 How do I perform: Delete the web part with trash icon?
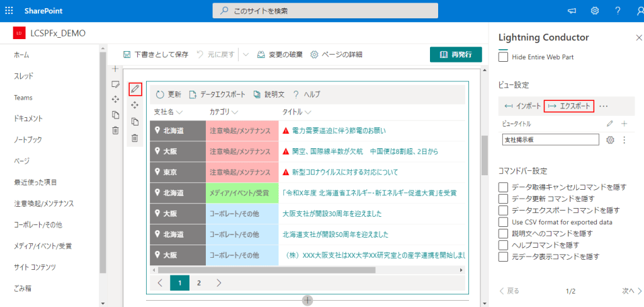pos(135,138)
